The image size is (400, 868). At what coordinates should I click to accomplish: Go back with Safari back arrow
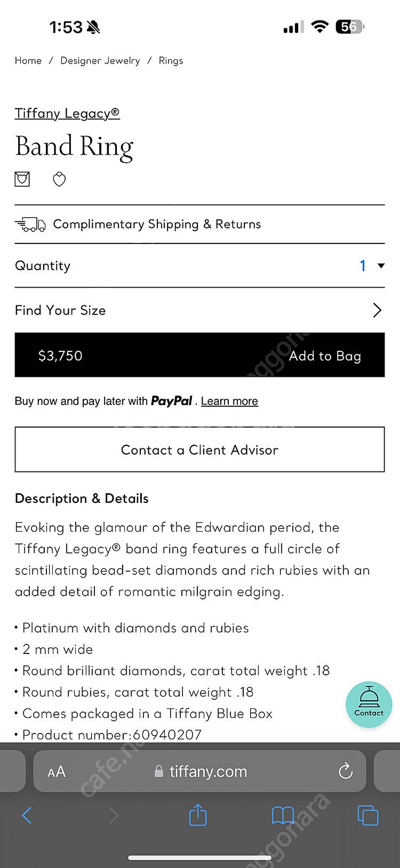click(27, 815)
